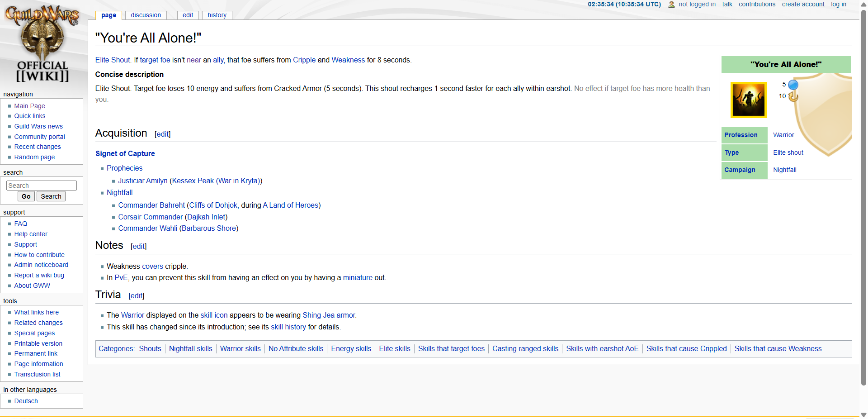Open the Admin noticeboard
Viewport: 868px width, 419px height.
pos(41,265)
